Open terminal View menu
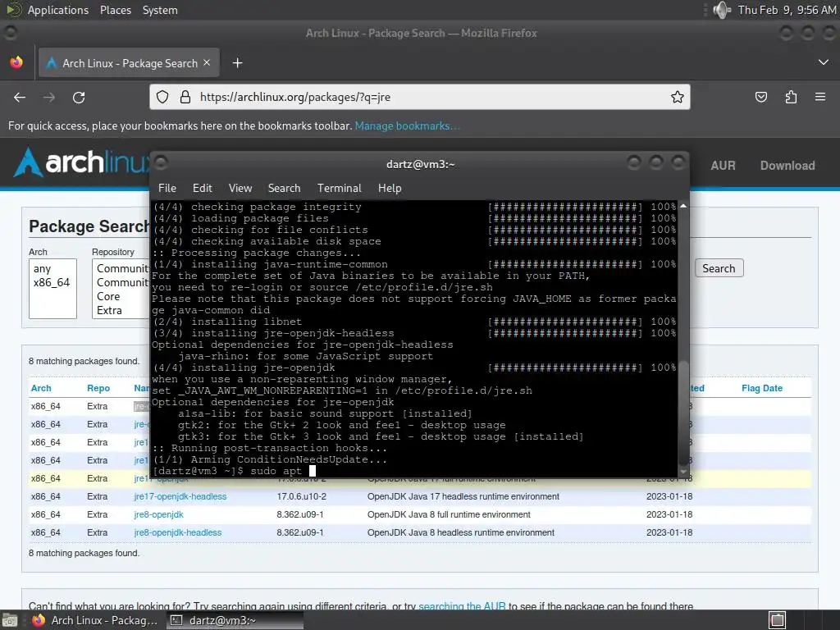The image size is (840, 630). point(240,188)
